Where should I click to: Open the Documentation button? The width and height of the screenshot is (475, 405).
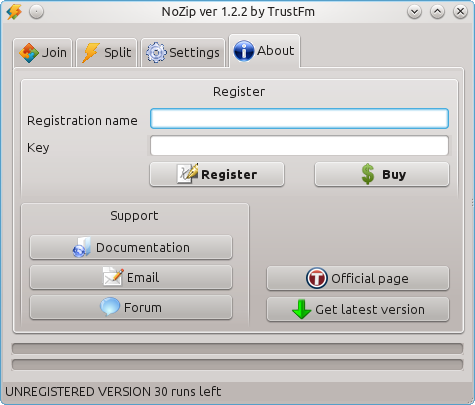tap(131, 247)
